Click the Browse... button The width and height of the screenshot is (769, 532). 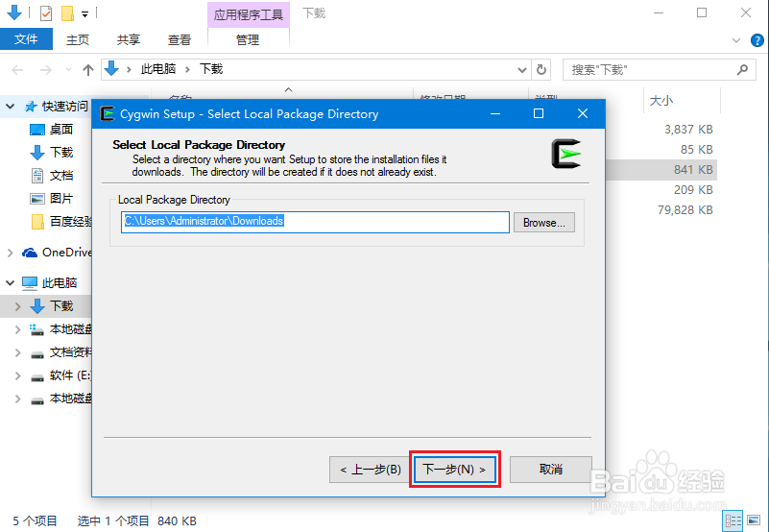[x=544, y=223]
